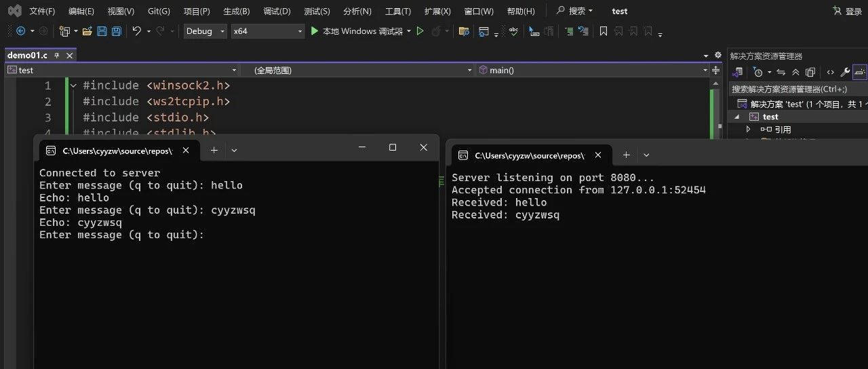Image resolution: width=868 pixels, height=369 pixels.
Task: Open properties with the wrench icon
Action: [x=845, y=72]
